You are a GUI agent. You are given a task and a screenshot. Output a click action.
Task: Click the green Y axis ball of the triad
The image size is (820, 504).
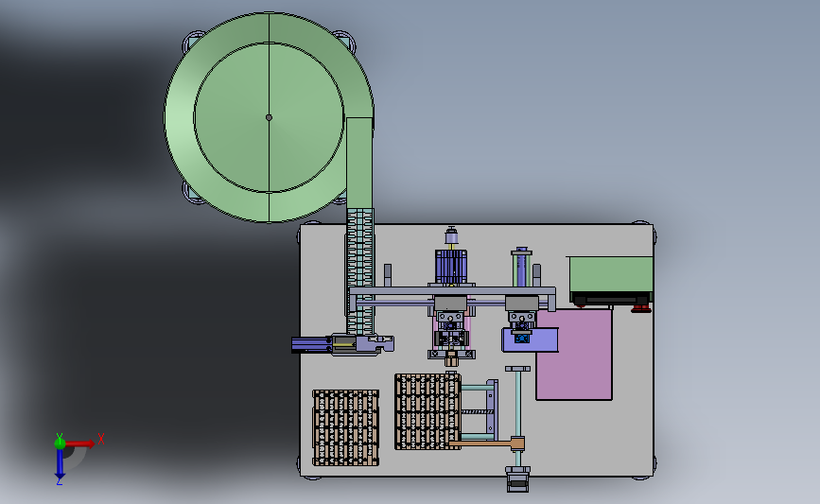60,443
